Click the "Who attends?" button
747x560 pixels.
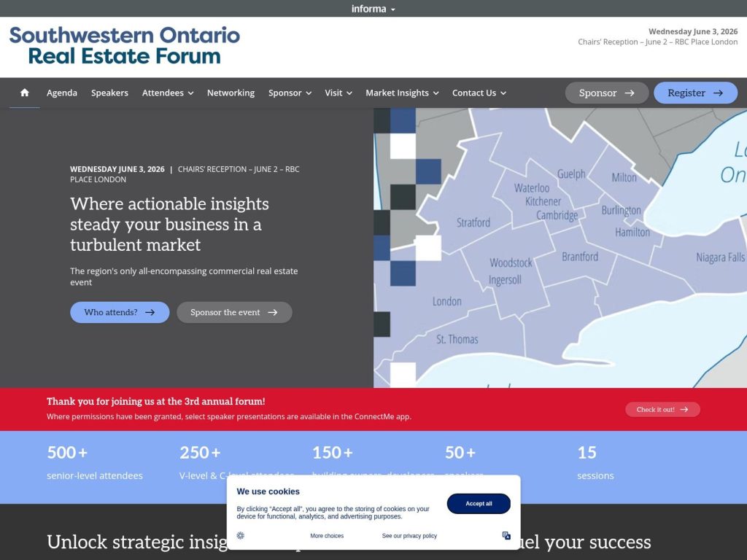click(x=119, y=311)
